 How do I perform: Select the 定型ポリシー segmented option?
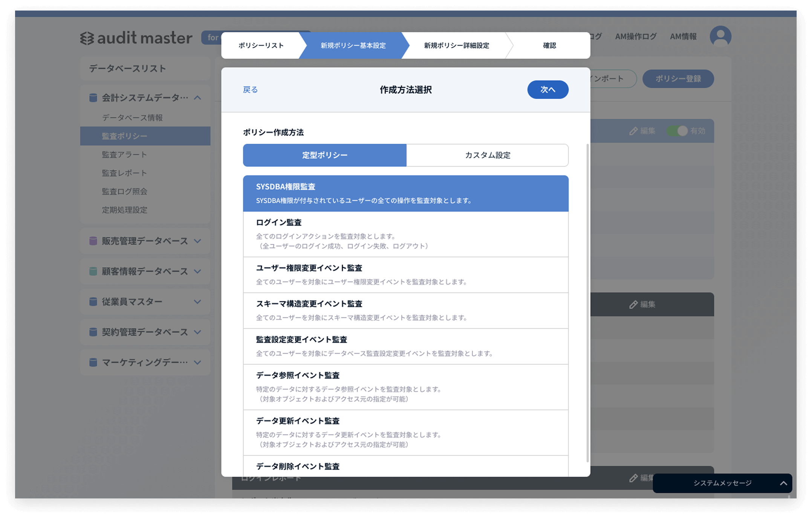tap(324, 155)
